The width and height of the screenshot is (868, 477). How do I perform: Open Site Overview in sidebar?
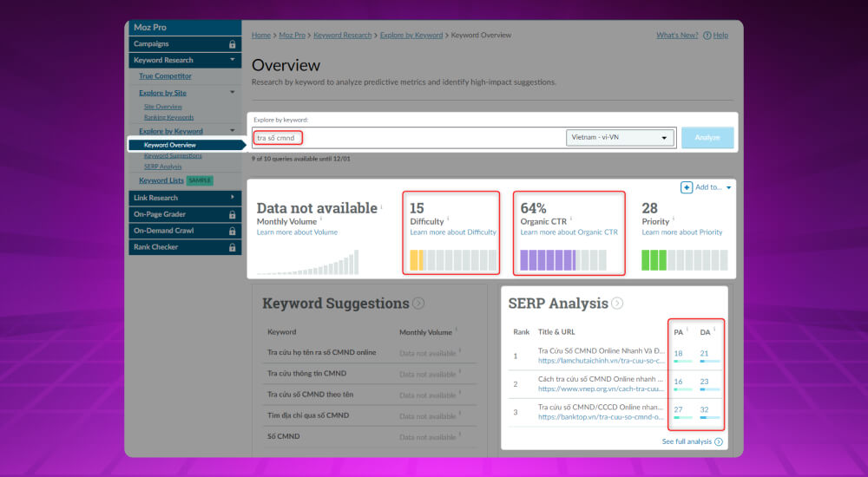coord(163,107)
